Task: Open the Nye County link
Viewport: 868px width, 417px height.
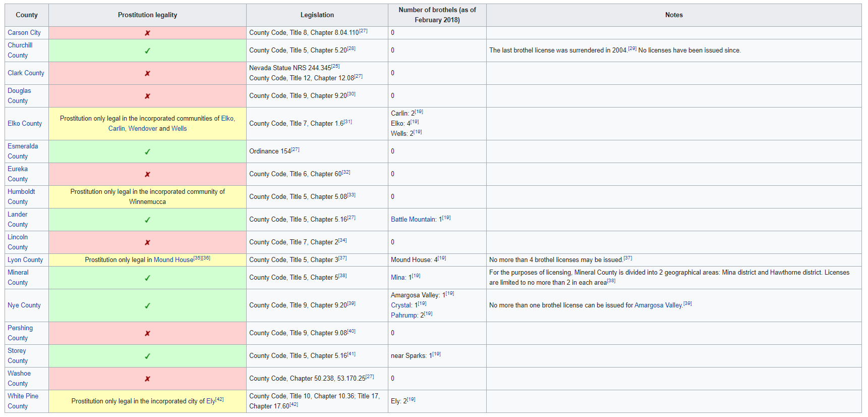Action: coord(24,305)
